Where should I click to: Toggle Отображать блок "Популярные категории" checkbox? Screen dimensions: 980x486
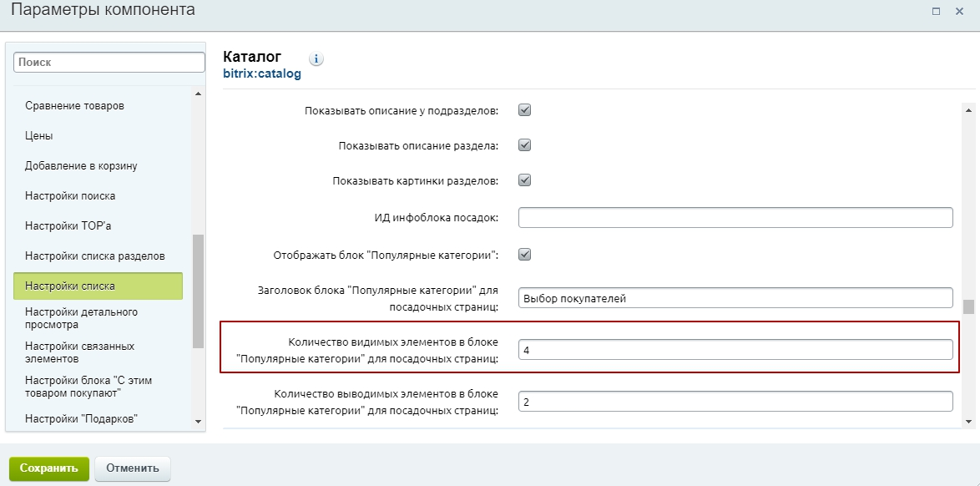pyautogui.click(x=525, y=255)
